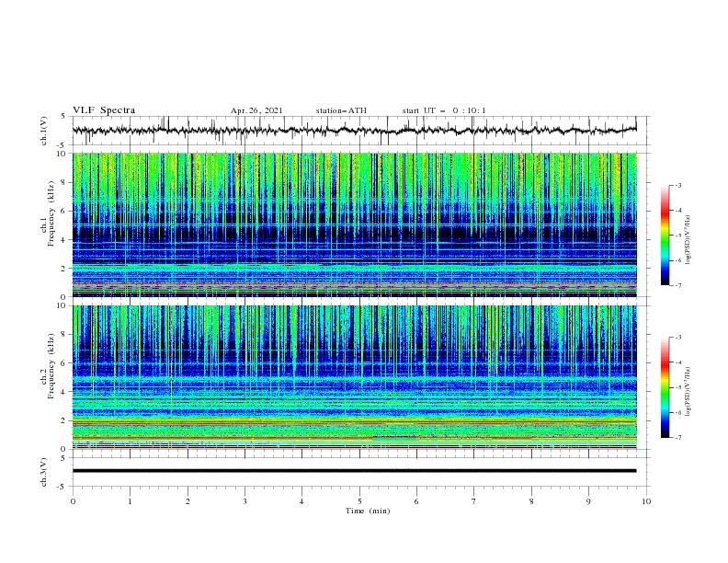Screen dimensions: 728x563
Task: Click inside the ch.2 spectrogram panel
Action: tap(354, 377)
